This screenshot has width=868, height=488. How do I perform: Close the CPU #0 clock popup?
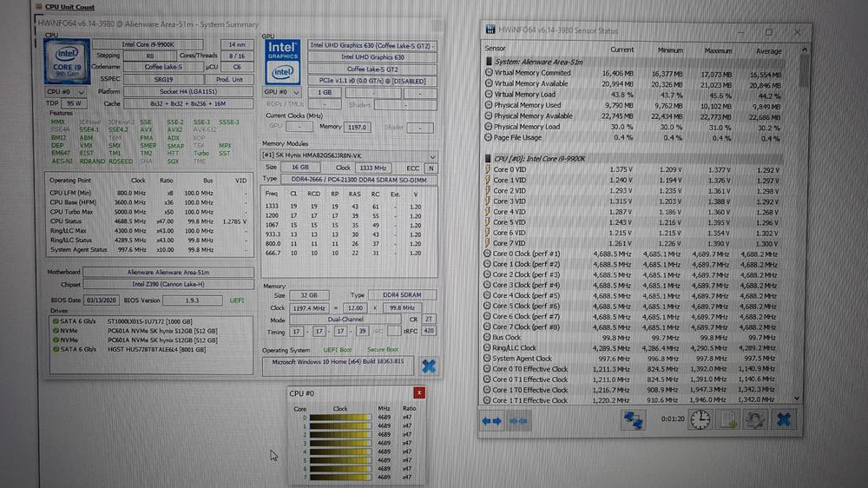[419, 392]
